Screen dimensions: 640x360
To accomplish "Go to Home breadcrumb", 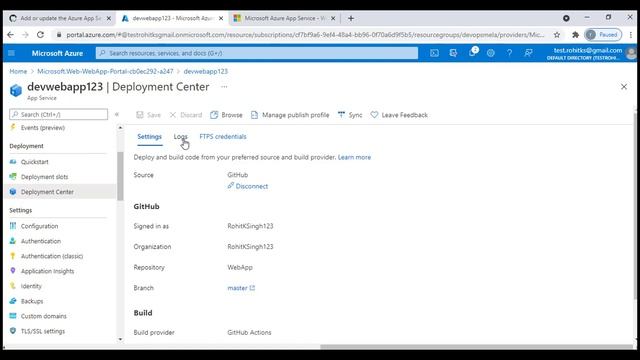I will pyautogui.click(x=18, y=71).
